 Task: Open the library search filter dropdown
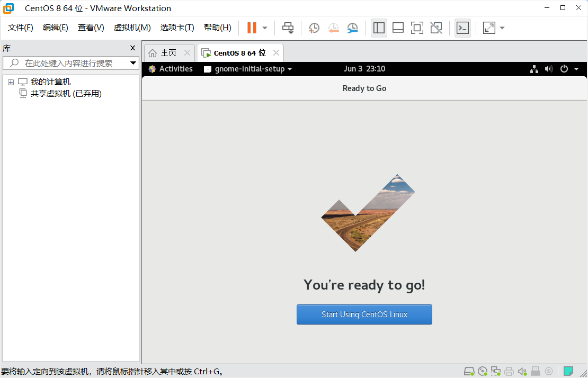[133, 63]
